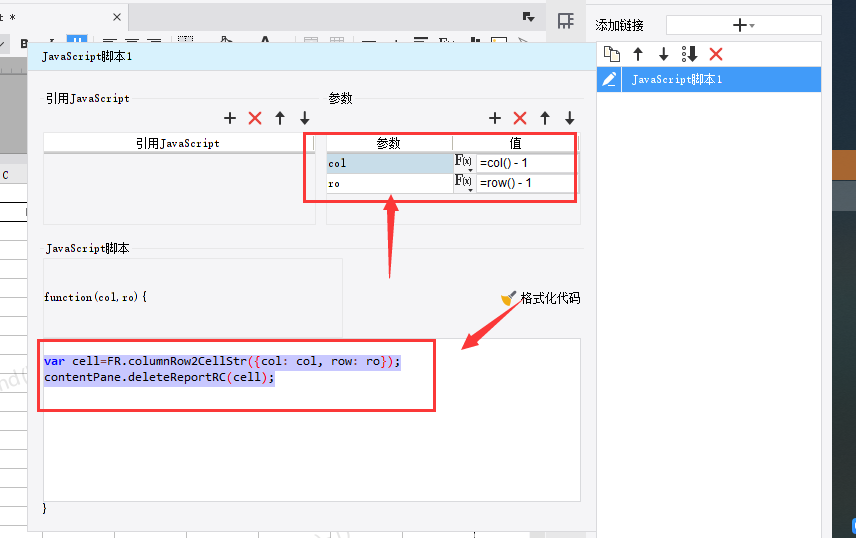
Task: Move the link down in the link list
Action: [x=663, y=54]
